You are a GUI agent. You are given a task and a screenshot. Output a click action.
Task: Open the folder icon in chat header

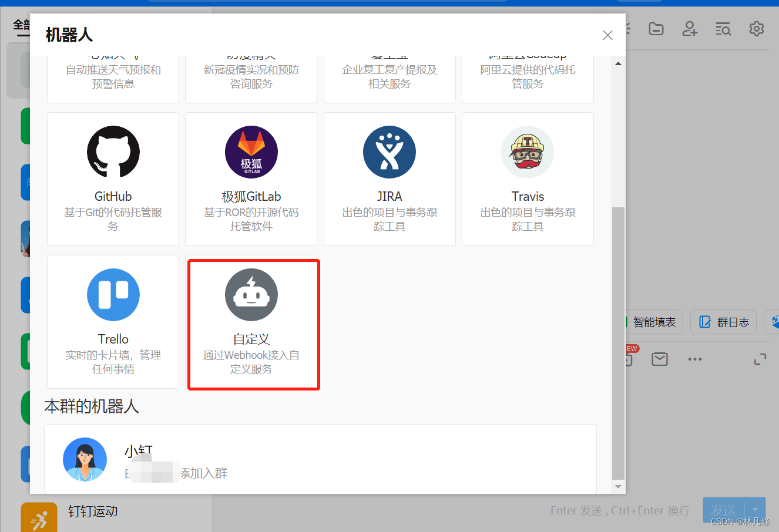click(656, 28)
